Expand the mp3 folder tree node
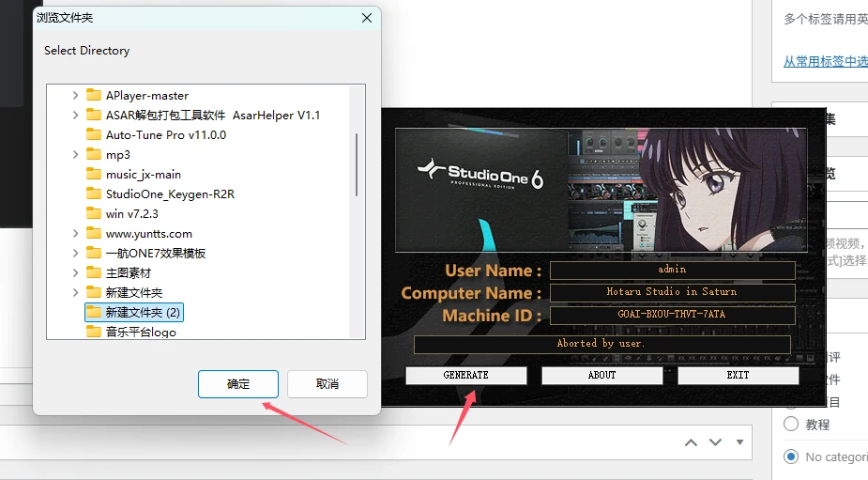 (75, 155)
